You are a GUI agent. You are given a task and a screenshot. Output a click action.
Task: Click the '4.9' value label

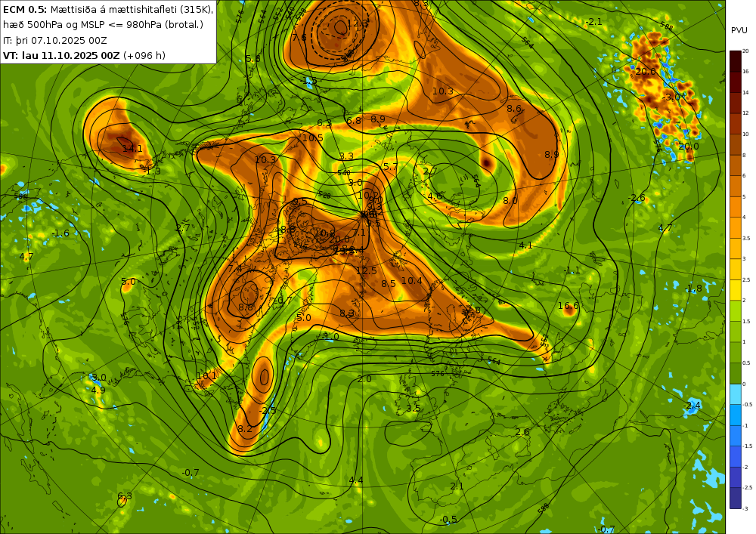click(x=98, y=390)
